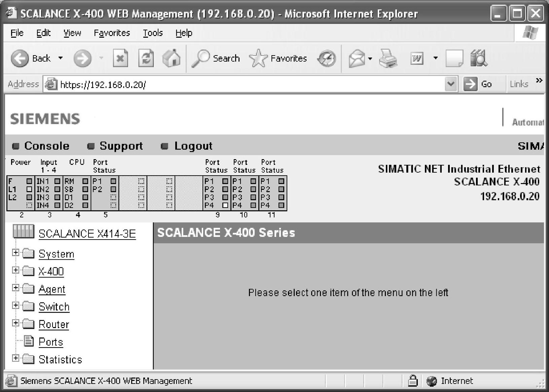Expand the Switch tree node

click(15, 305)
